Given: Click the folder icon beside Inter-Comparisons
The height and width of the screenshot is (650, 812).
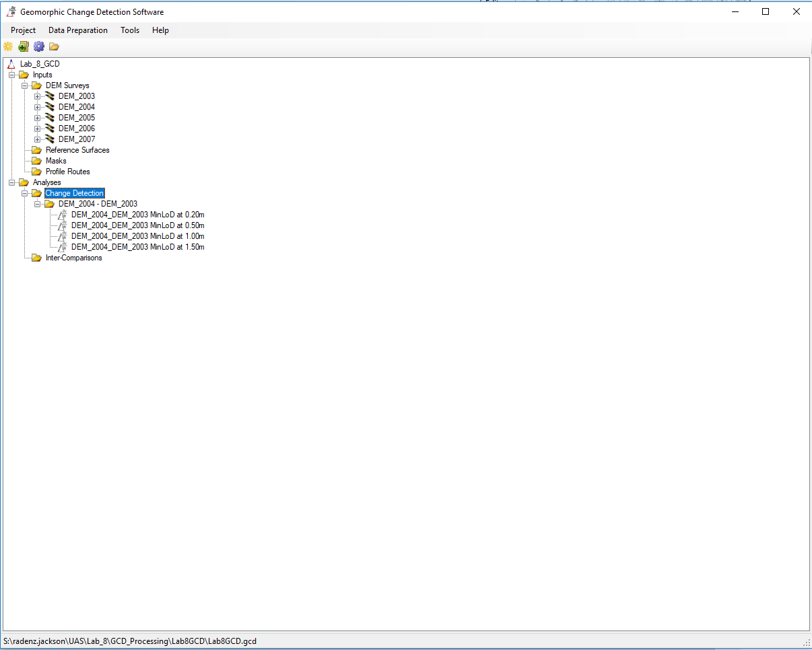Looking at the screenshot, I should pyautogui.click(x=36, y=258).
